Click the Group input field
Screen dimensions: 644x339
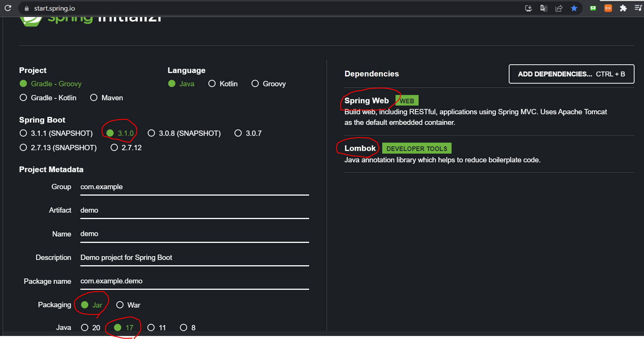pos(195,187)
